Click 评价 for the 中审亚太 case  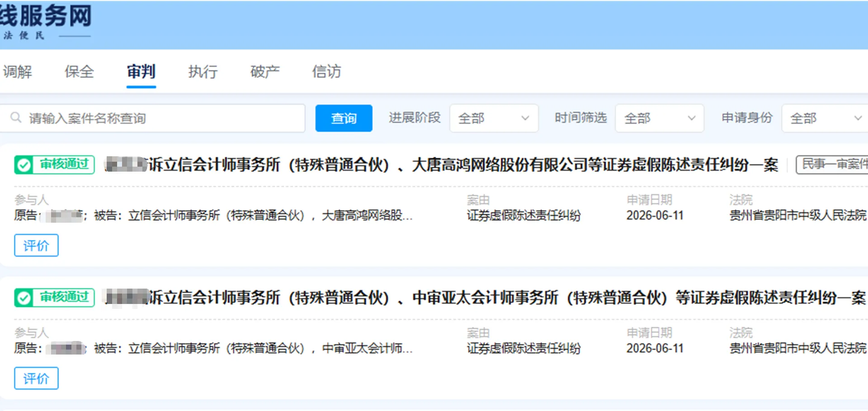(x=36, y=378)
